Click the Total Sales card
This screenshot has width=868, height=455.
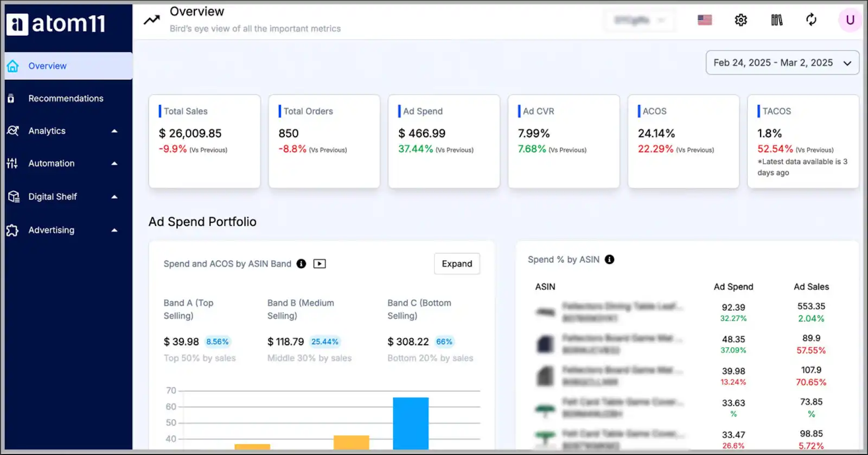(205, 142)
